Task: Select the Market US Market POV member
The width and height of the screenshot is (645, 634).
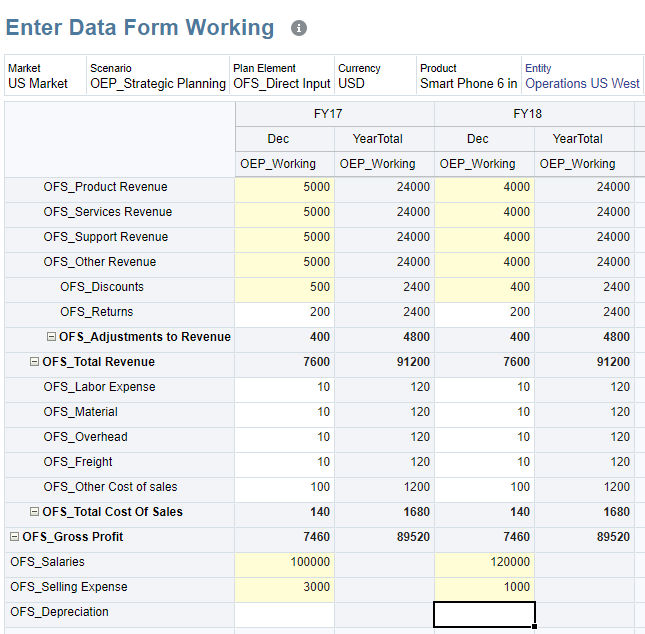Action: click(x=46, y=76)
